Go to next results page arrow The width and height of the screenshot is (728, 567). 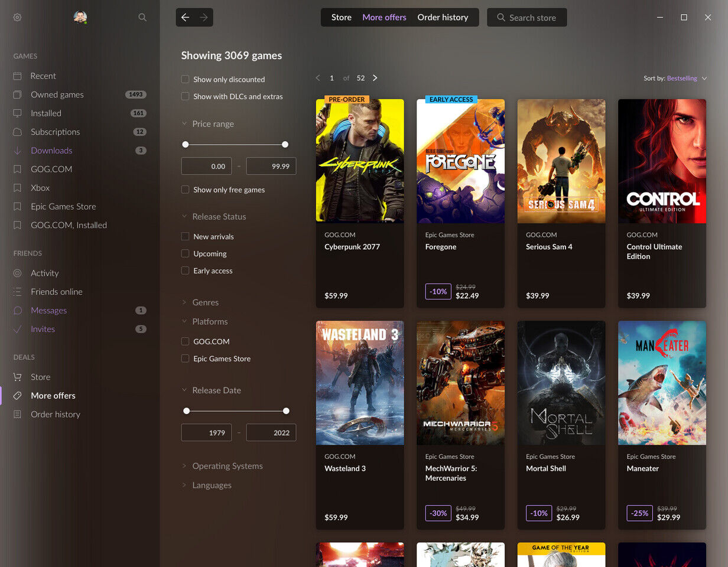coord(375,78)
